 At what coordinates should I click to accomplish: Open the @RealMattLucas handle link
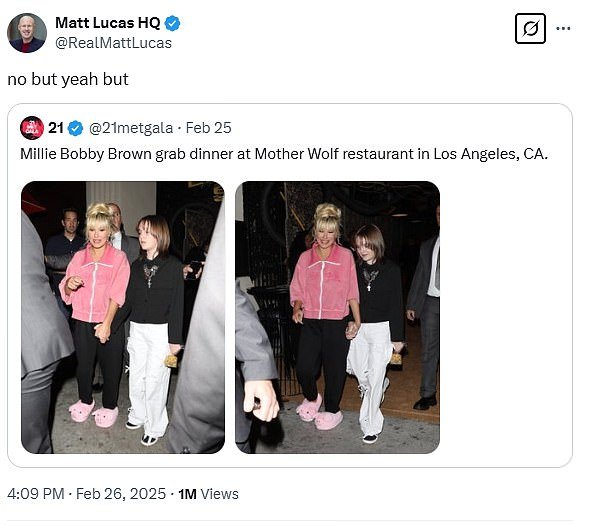tap(113, 43)
